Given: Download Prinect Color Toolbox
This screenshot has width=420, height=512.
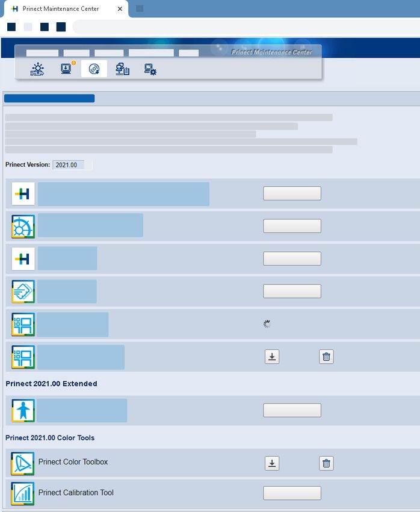Looking at the screenshot, I should 272,463.
